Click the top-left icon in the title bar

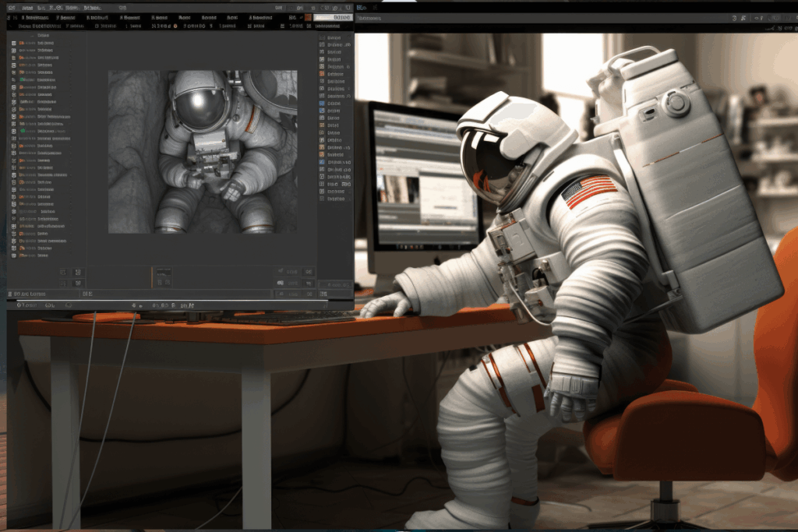coord(12,7)
